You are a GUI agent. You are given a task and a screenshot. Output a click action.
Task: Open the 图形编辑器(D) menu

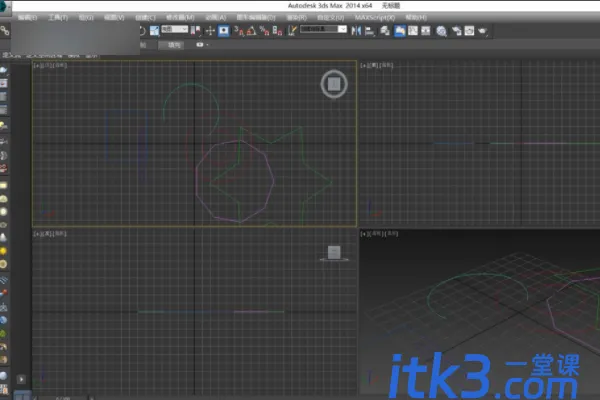coord(256,18)
